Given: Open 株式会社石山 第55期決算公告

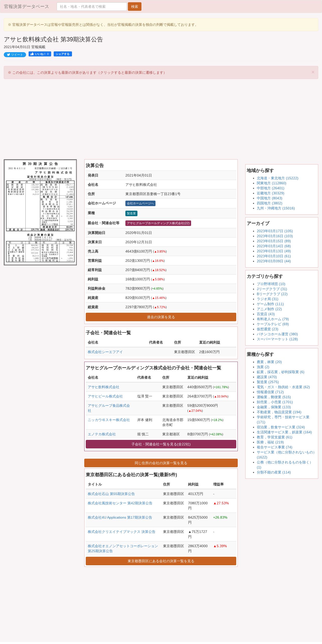Looking at the screenshot, I should tap(111, 494).
